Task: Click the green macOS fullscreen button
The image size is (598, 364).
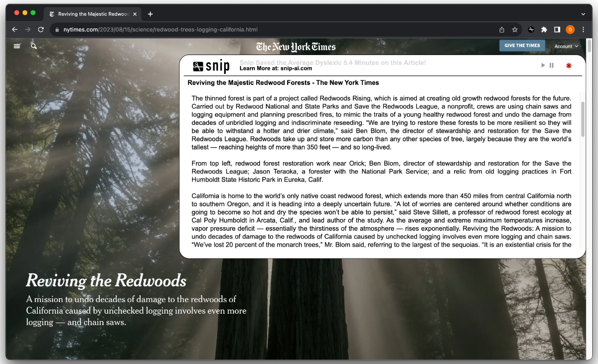Action: pyautogui.click(x=33, y=13)
